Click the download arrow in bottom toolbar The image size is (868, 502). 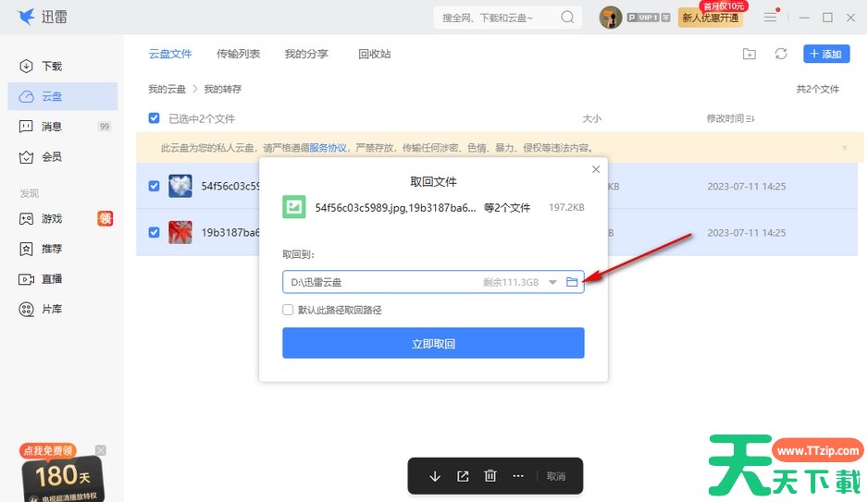coord(435,476)
